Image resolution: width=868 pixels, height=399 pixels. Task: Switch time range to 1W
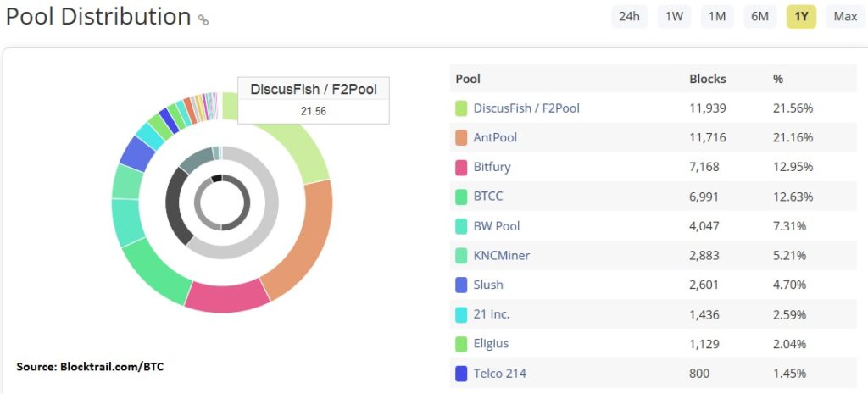674,17
